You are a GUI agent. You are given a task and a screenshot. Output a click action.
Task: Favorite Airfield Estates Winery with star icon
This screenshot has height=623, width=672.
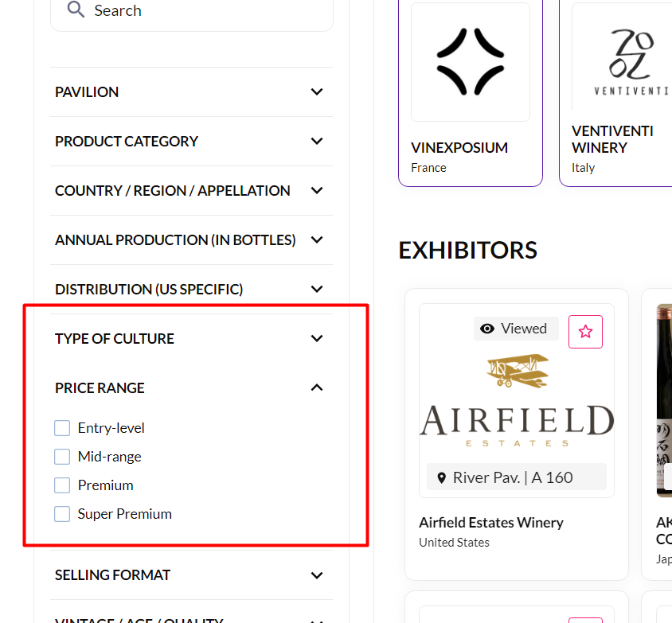click(x=585, y=332)
